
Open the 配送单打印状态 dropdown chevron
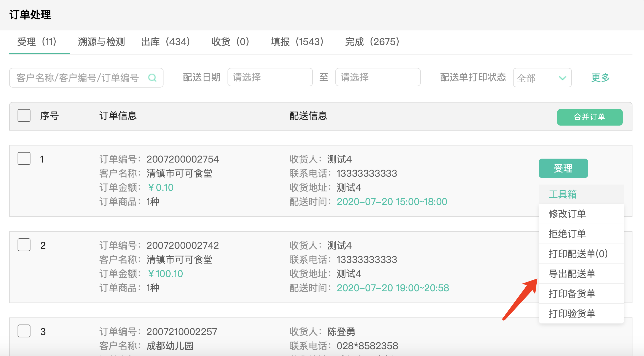point(562,78)
